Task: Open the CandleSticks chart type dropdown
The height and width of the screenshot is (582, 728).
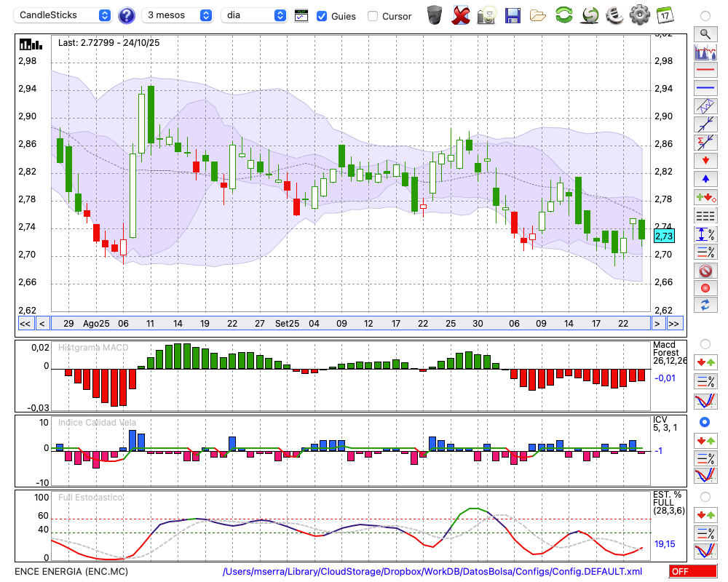Action: point(64,15)
